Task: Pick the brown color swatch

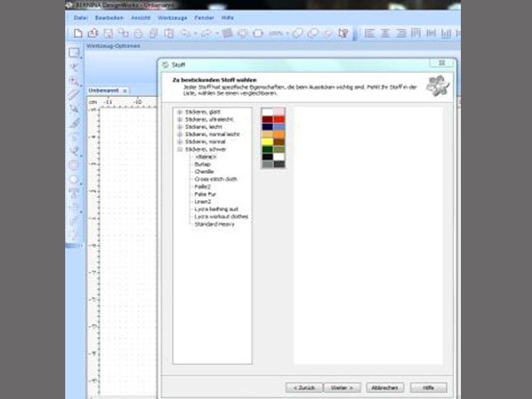Action: (x=279, y=142)
